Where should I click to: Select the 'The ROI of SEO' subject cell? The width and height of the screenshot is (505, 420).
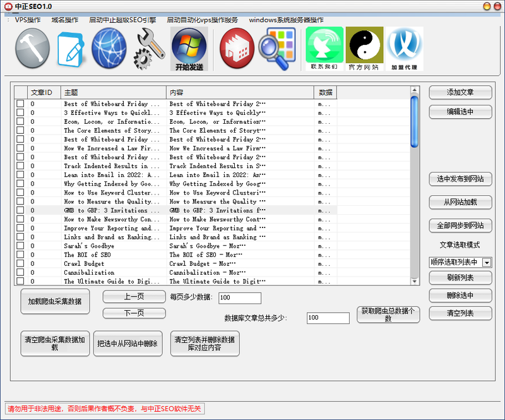tap(114, 255)
